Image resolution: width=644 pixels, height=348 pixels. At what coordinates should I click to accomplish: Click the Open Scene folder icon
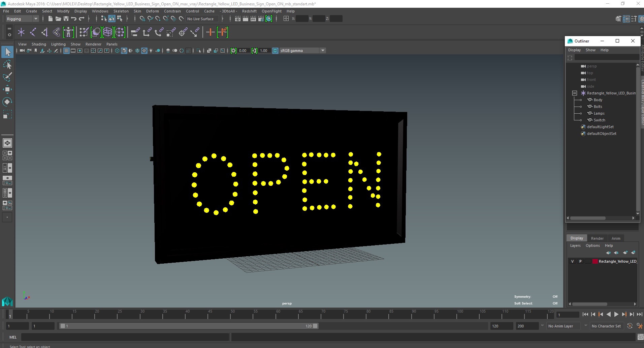click(58, 19)
